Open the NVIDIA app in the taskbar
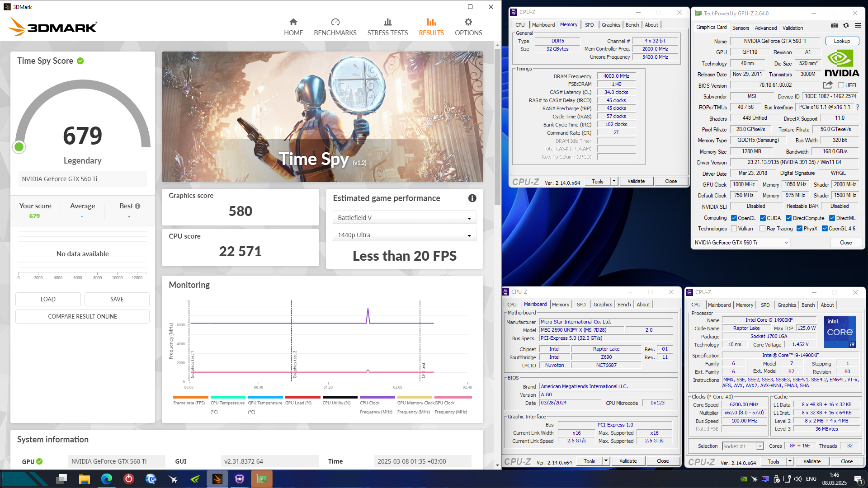Image resolution: width=868 pixels, height=488 pixels. pyautogui.click(x=195, y=479)
